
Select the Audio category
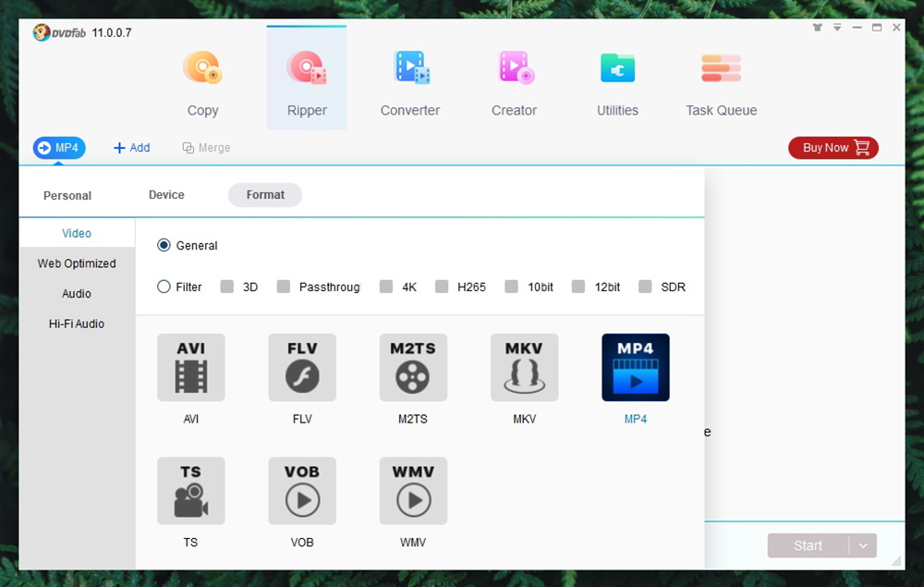77,294
